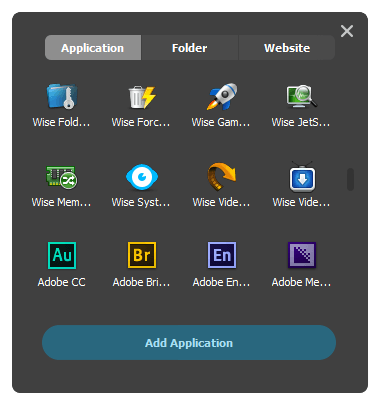Image resolution: width=380 pixels, height=405 pixels.
Task: Click the 'Adobe Bri...' label
Action: pos(141,282)
